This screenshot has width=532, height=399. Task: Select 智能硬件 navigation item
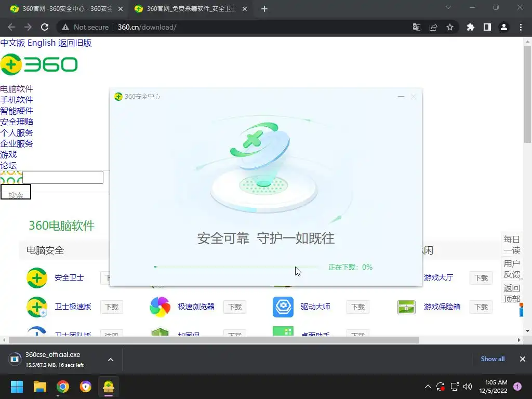pos(17,111)
